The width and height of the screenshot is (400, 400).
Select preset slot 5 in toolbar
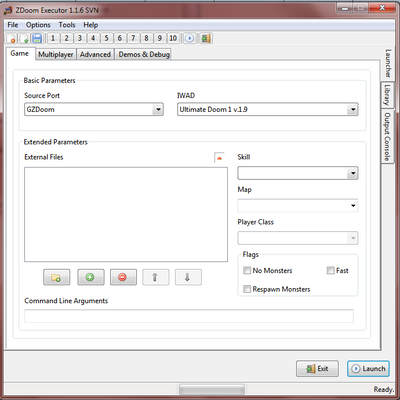point(106,38)
